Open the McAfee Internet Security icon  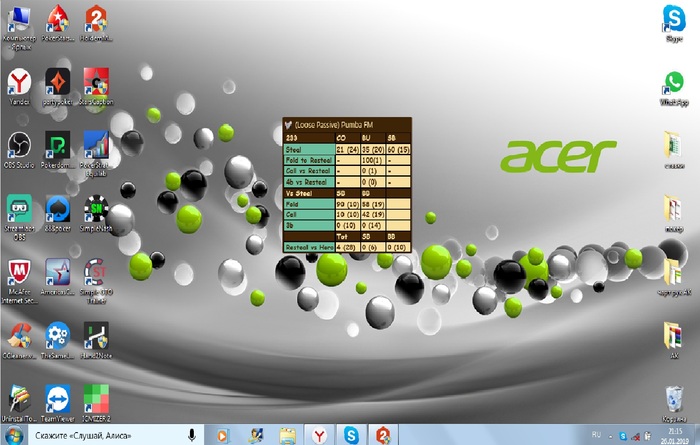click(x=19, y=281)
